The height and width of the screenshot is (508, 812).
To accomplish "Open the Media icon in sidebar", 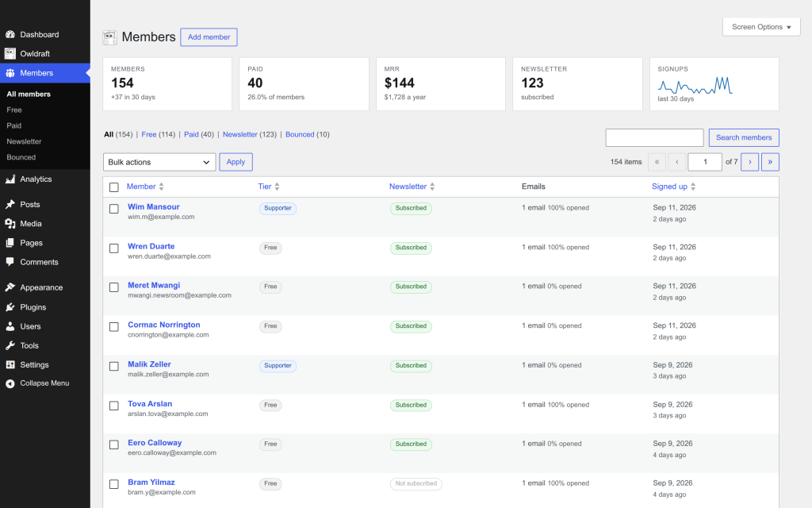I will tap(10, 223).
